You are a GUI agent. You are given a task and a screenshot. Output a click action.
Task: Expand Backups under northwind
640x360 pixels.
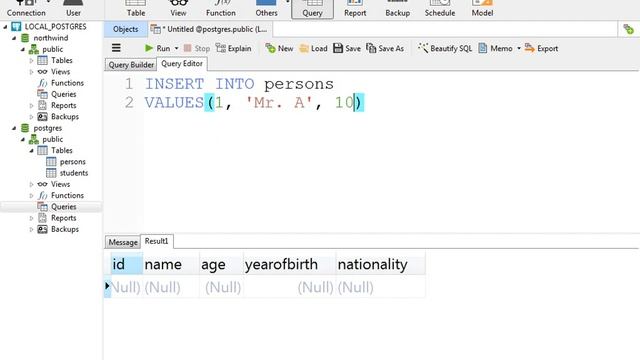tap(32, 117)
